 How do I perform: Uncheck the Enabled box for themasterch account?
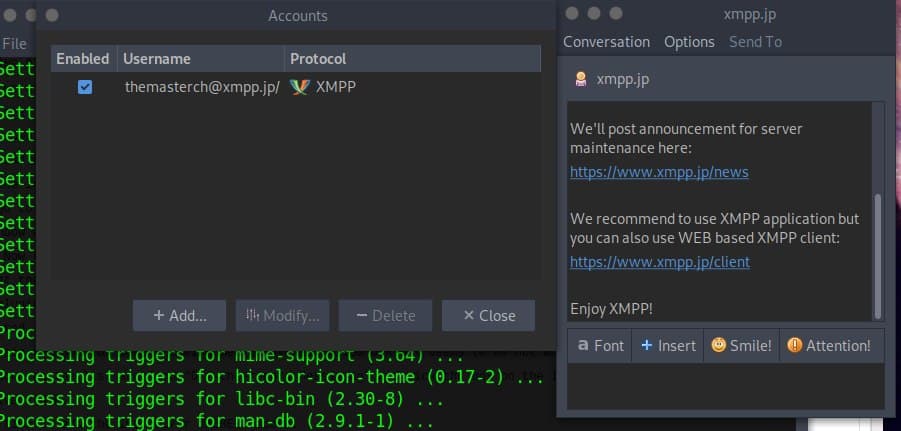coord(85,87)
